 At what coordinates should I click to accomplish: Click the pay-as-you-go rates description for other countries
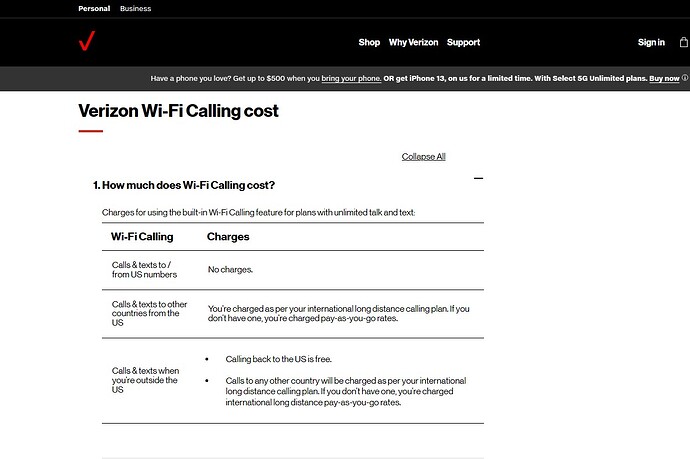coord(338,313)
